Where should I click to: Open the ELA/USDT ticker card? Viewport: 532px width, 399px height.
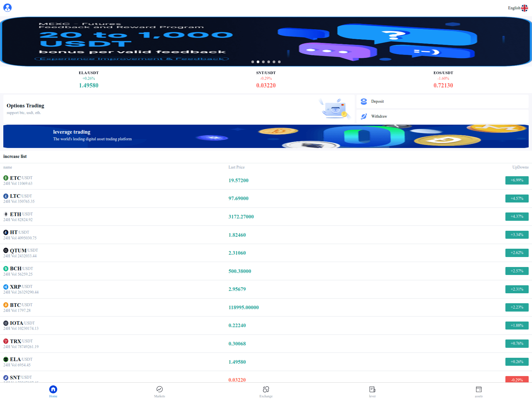click(89, 80)
